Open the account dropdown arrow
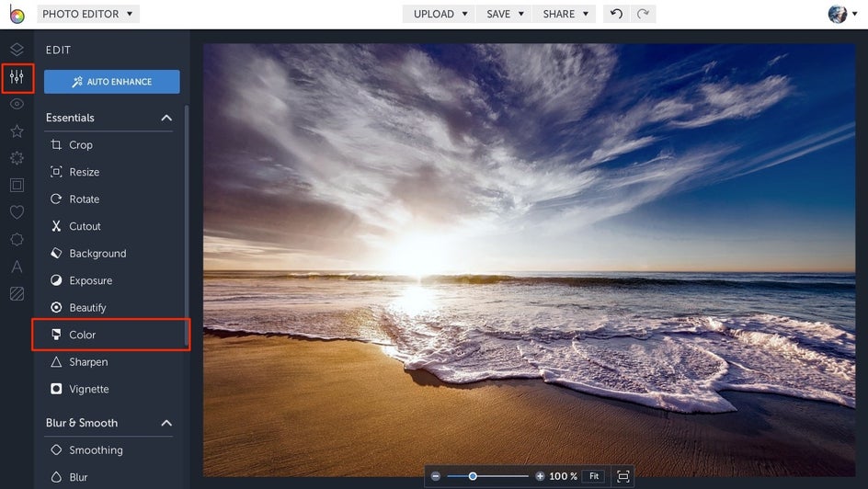 coord(855,15)
